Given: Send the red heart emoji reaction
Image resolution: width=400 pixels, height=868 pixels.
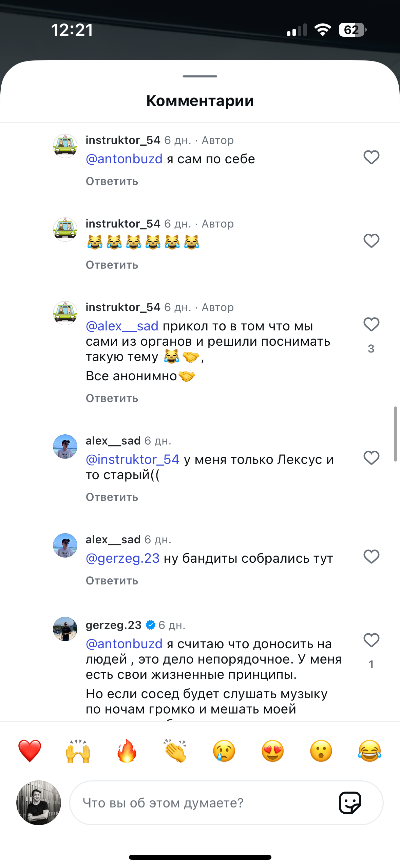Looking at the screenshot, I should [x=30, y=751].
